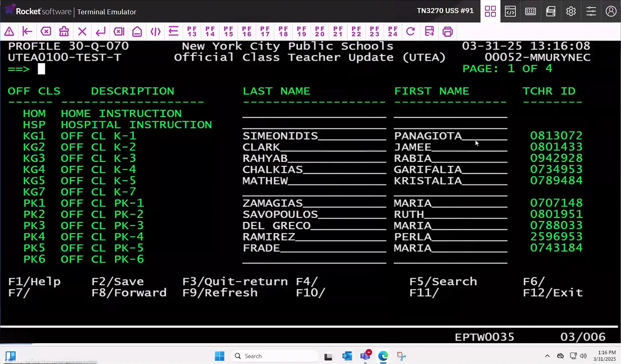Click the broom Clear screen icon
The height and width of the screenshot is (364, 621).
pyautogui.click(x=64, y=32)
